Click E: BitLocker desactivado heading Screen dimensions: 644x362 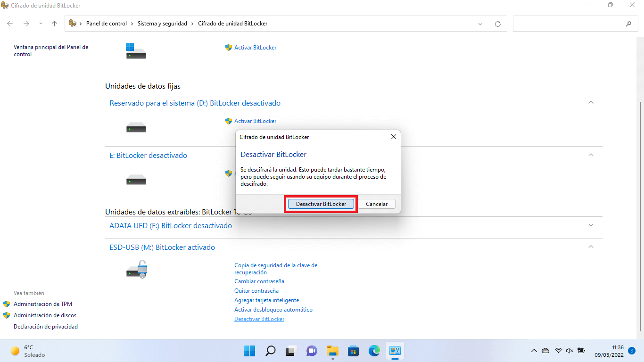click(x=148, y=155)
